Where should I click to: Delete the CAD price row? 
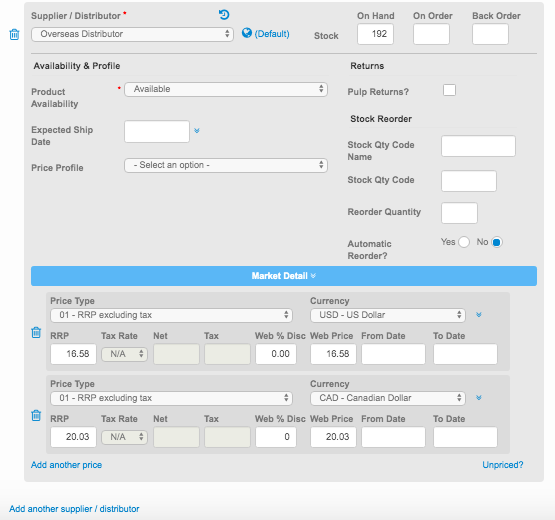coord(36,415)
